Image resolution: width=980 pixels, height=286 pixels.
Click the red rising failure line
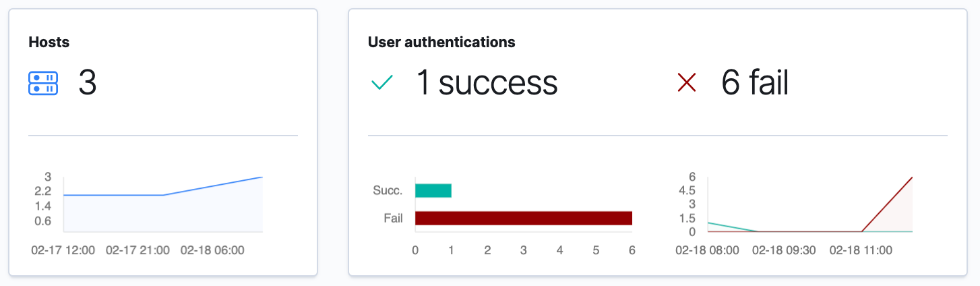click(887, 204)
